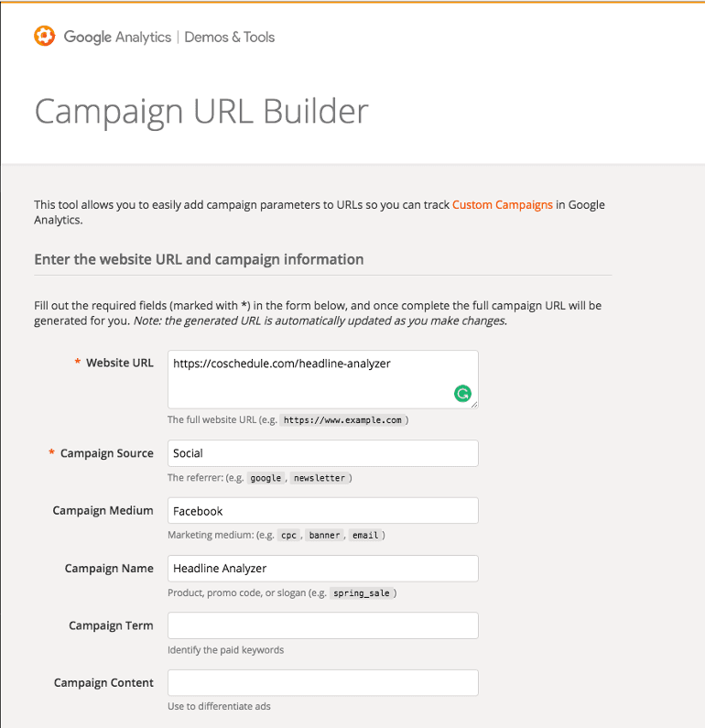Click the Campaign Medium label

(x=103, y=511)
